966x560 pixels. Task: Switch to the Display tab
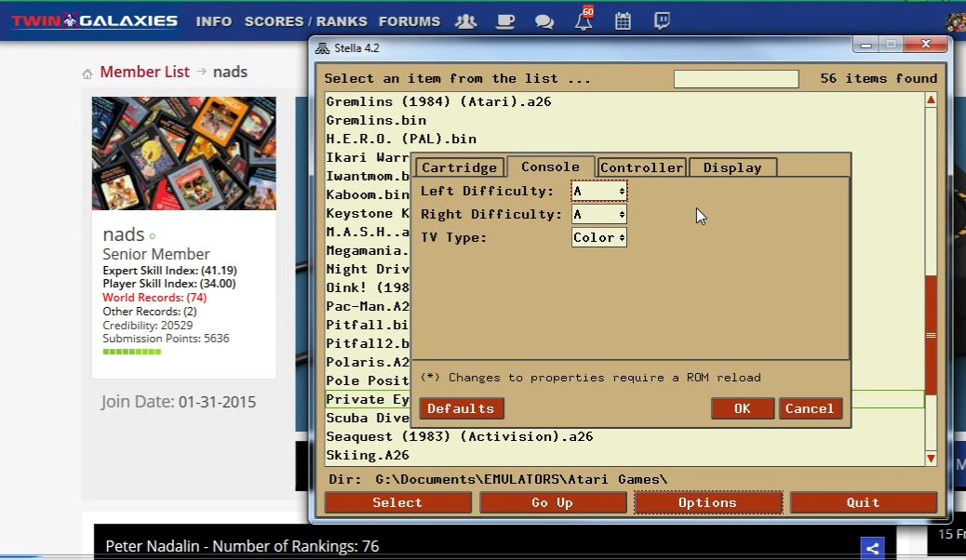click(732, 167)
